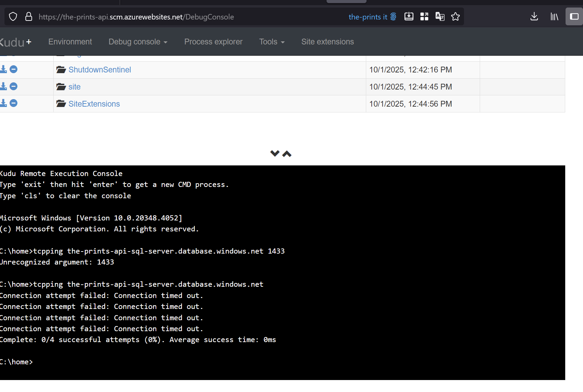Click the translate page icon

coord(440,16)
